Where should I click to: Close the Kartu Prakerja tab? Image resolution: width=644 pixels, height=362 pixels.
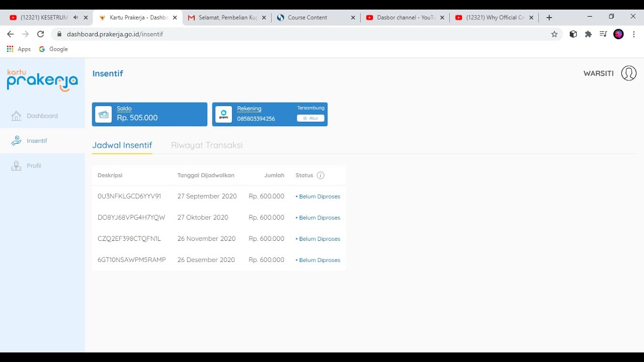coord(175,18)
